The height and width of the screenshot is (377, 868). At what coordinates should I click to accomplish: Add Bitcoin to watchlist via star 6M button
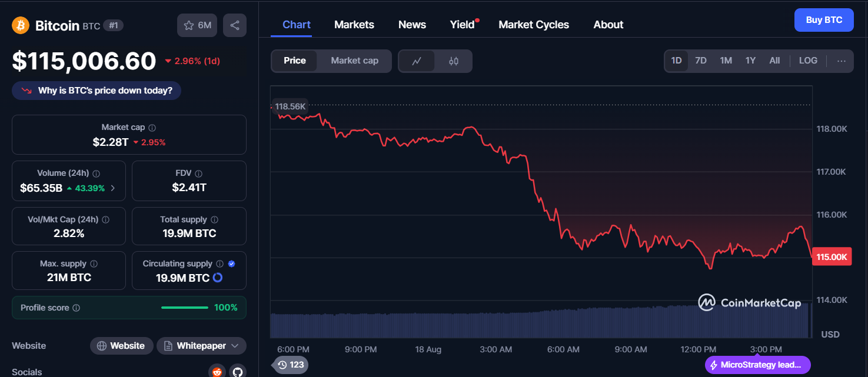(197, 25)
